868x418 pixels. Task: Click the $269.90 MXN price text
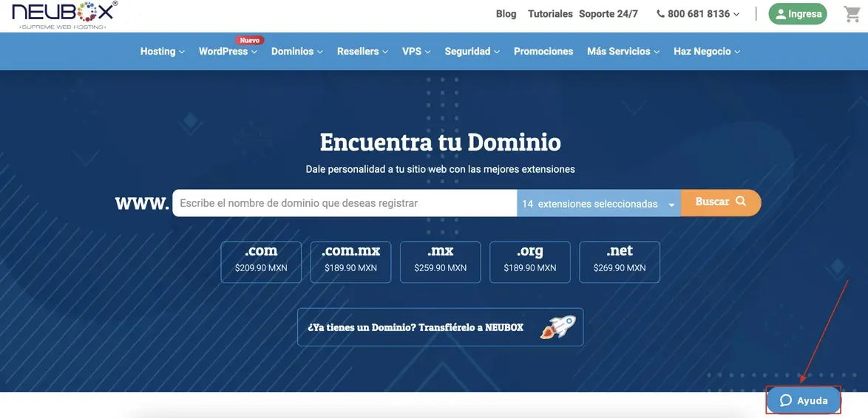[x=620, y=268]
